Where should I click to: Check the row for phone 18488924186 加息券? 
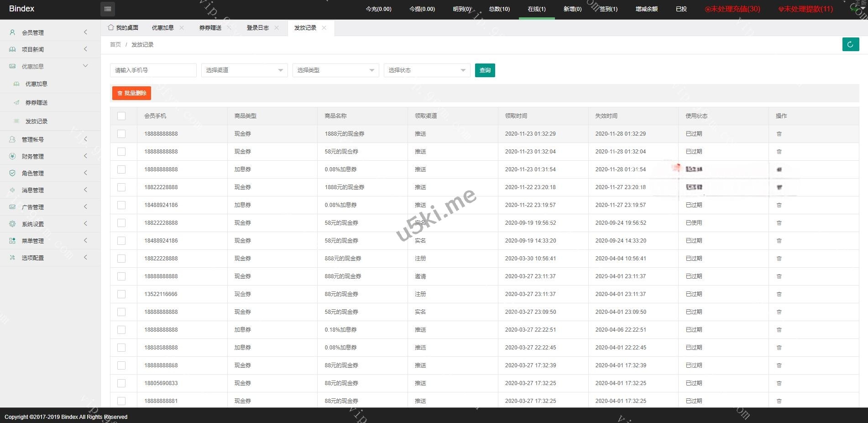coord(121,205)
